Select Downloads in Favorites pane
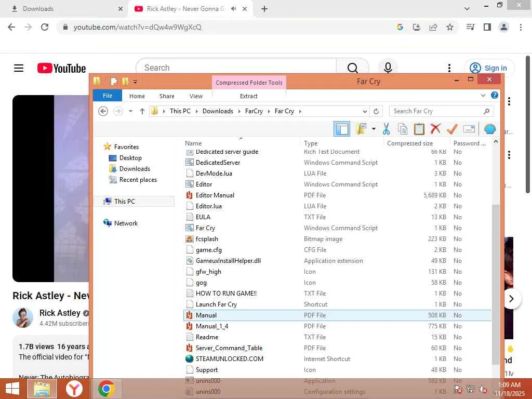 [x=135, y=169]
